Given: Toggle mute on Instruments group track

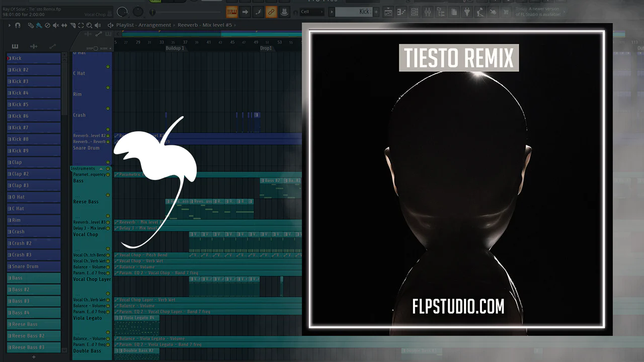Looking at the screenshot, I should [108, 168].
